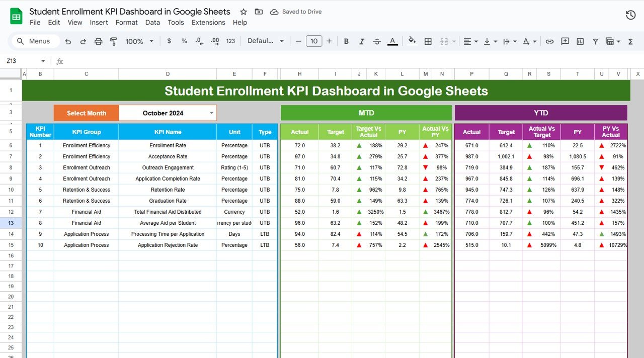Apply percent format to selection
644x358 pixels.
tap(183, 41)
